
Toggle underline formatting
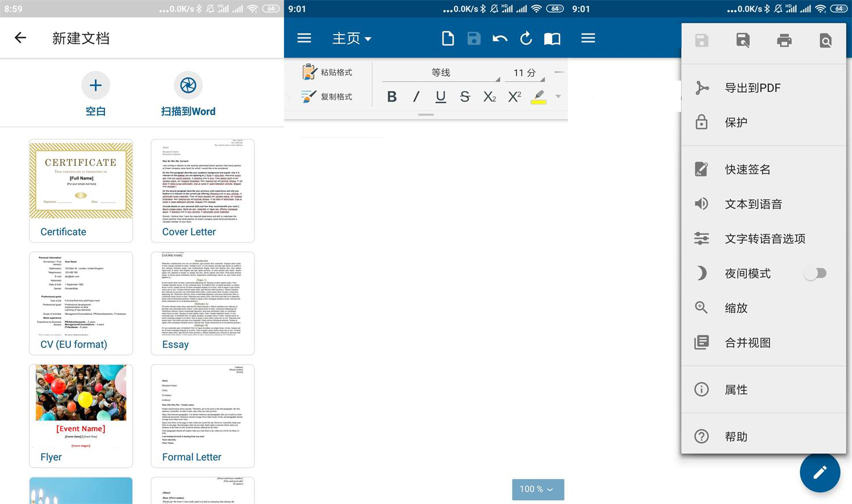[x=441, y=97]
